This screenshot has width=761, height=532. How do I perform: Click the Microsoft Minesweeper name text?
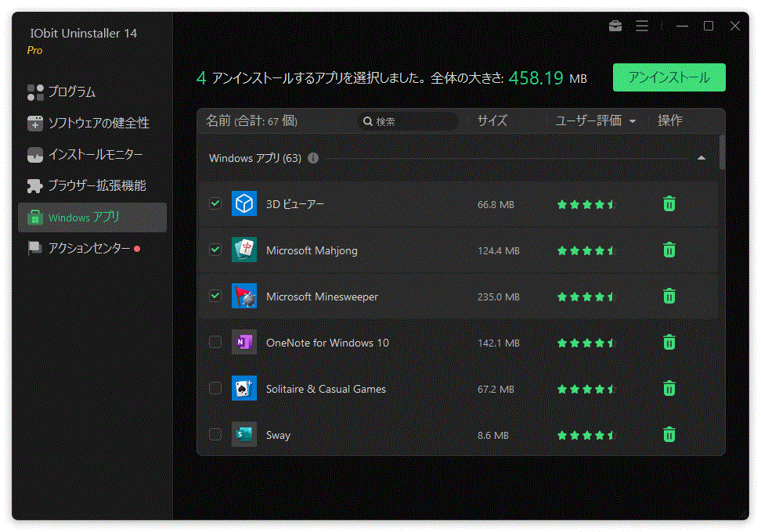[322, 297]
